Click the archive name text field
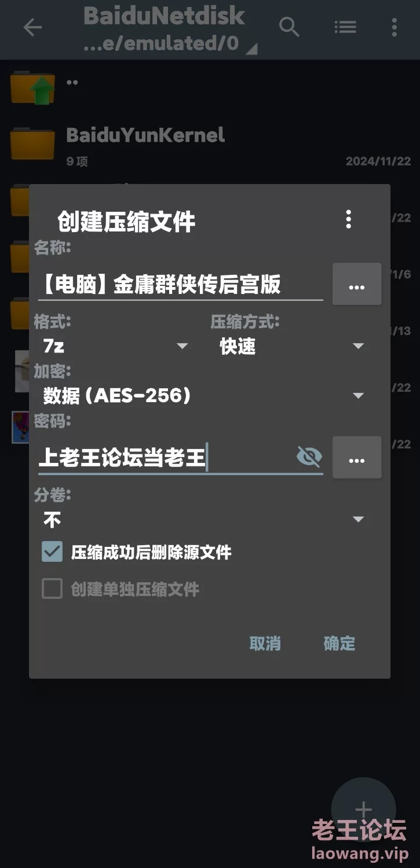The width and height of the screenshot is (420, 868). coord(181,285)
